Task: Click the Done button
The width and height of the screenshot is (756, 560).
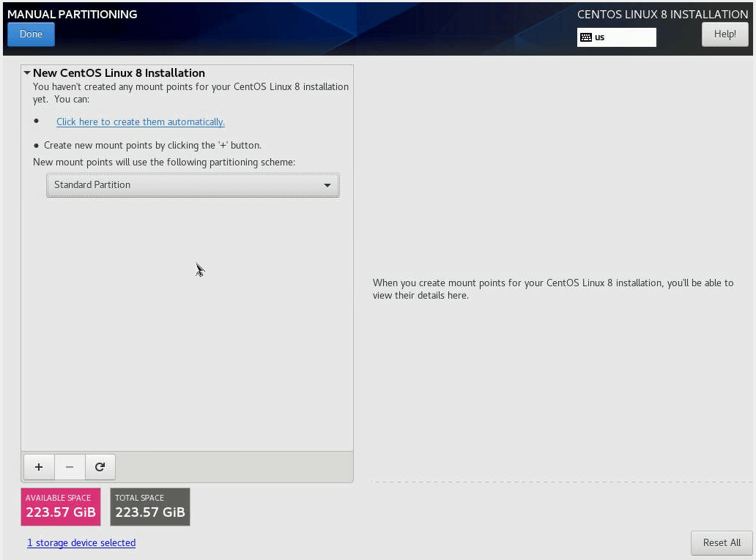Action: click(31, 34)
